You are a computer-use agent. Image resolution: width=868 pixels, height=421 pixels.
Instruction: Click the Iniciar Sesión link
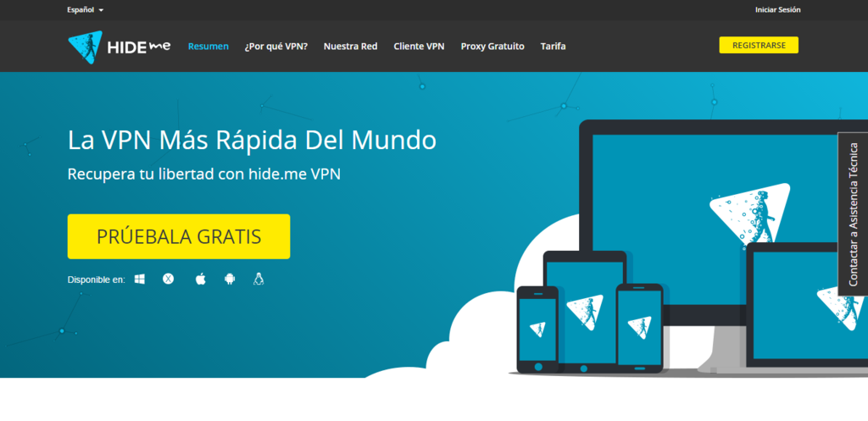(x=778, y=10)
